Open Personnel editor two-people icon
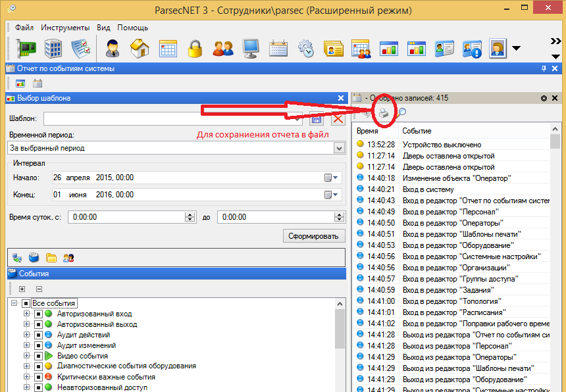The image size is (566, 392). (x=222, y=48)
